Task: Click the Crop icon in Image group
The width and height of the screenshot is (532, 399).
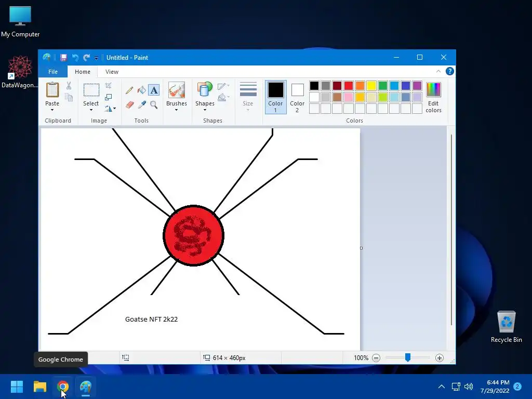Action: [108, 86]
